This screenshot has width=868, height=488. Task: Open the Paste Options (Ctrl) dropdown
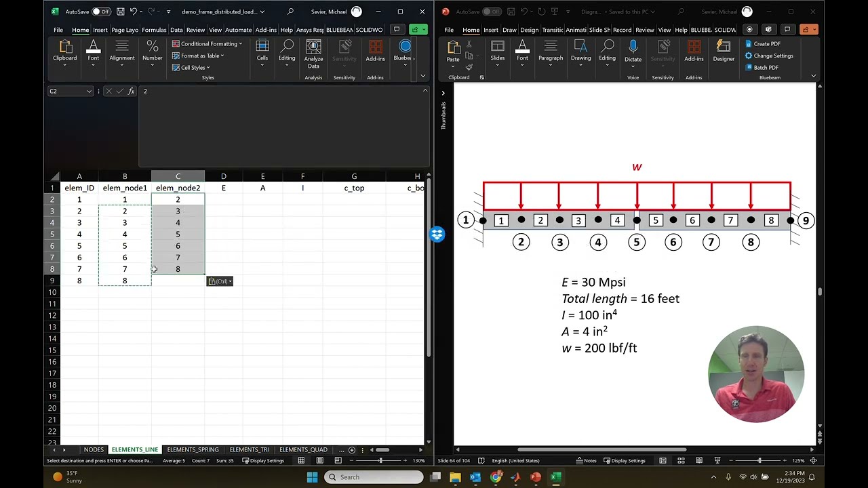pyautogui.click(x=220, y=281)
